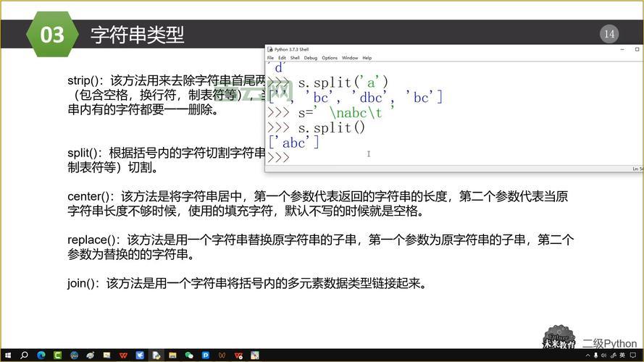Click the 'dbc' item in output list
Image resolution: width=644 pixels, height=362 pixels.
pos(369,97)
